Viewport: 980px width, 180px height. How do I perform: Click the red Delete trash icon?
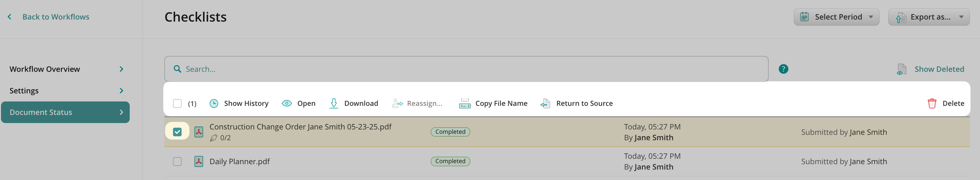tap(932, 103)
